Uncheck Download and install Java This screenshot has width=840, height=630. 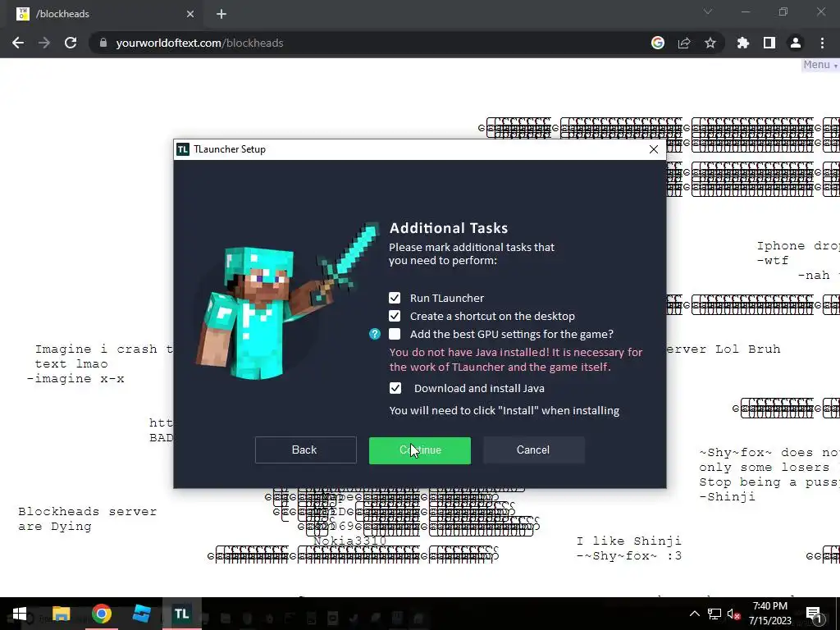[x=395, y=388]
